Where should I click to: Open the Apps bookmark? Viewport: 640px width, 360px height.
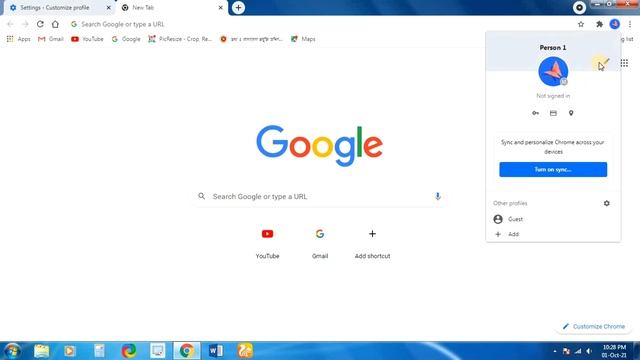(x=18, y=39)
